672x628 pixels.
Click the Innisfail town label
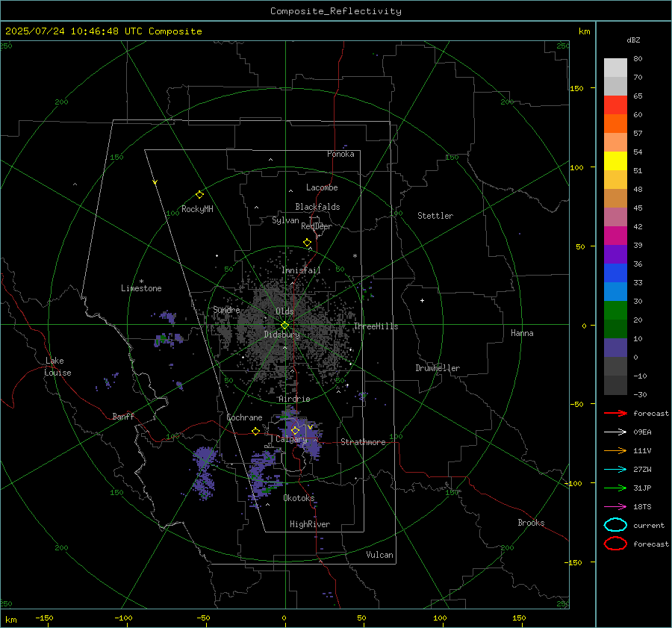(301, 270)
